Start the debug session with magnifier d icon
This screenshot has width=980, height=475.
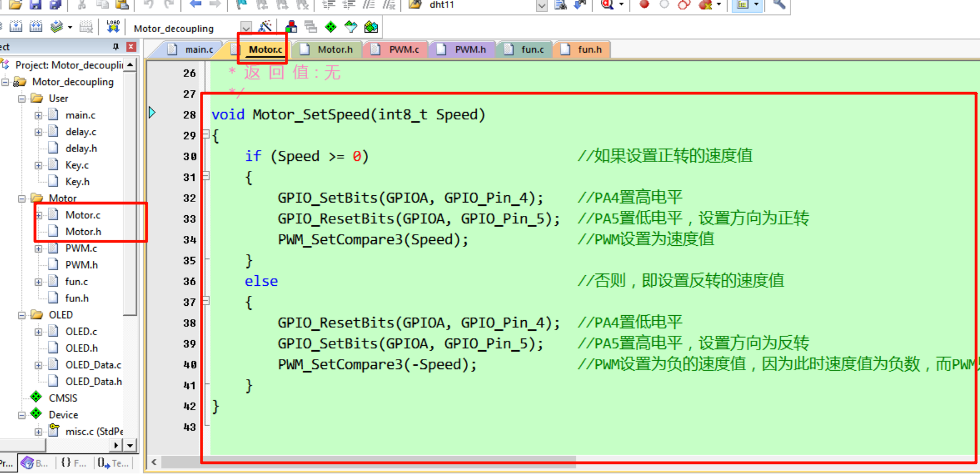[x=607, y=4]
